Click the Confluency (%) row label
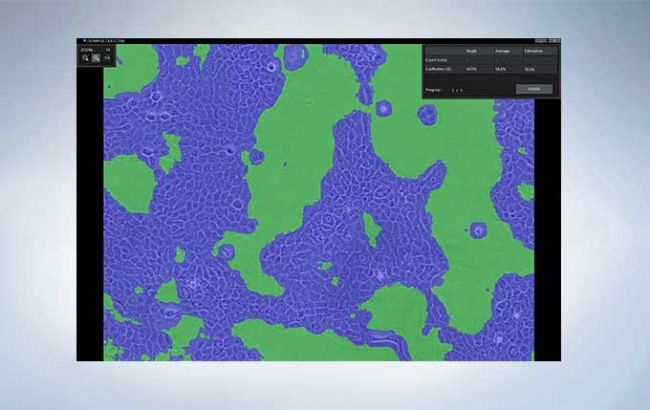Viewport: 650px width, 410px height. point(438,69)
